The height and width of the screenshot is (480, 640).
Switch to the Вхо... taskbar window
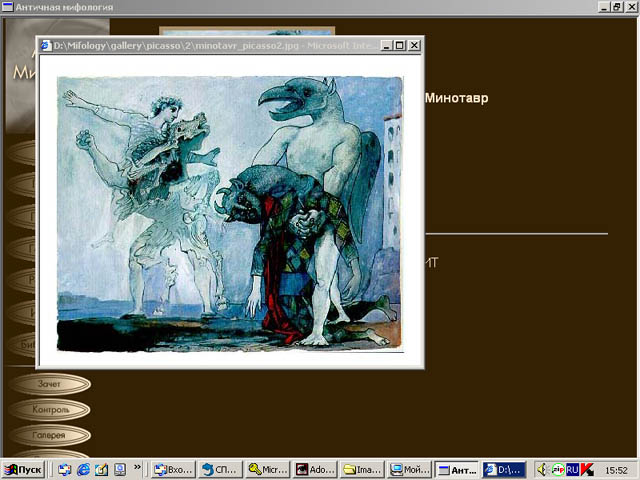[172, 469]
